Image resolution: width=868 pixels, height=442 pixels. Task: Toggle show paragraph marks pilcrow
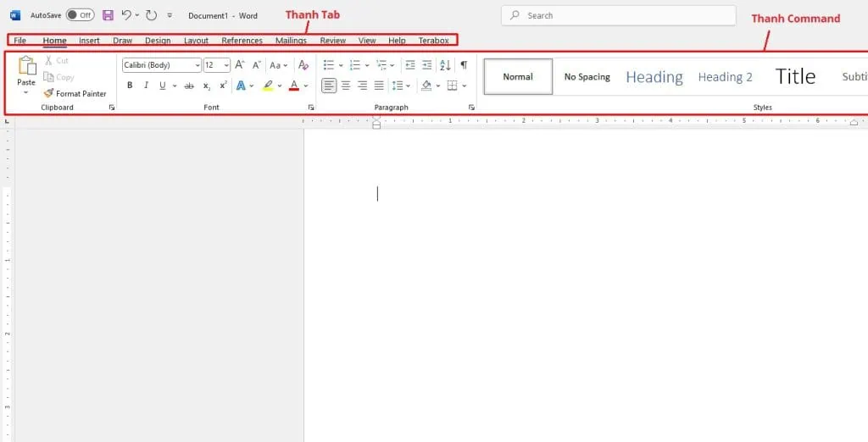coord(464,65)
